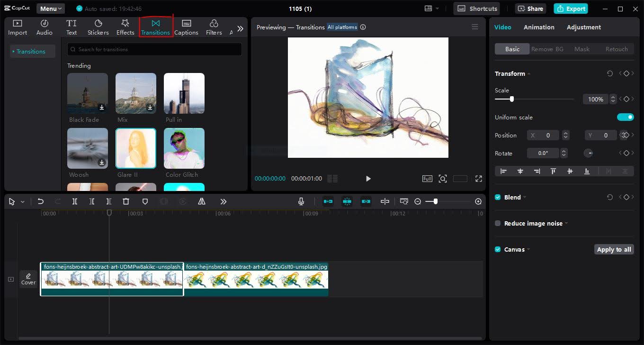644x345 pixels.
Task: Open the Menu dropdown
Action: tap(51, 9)
